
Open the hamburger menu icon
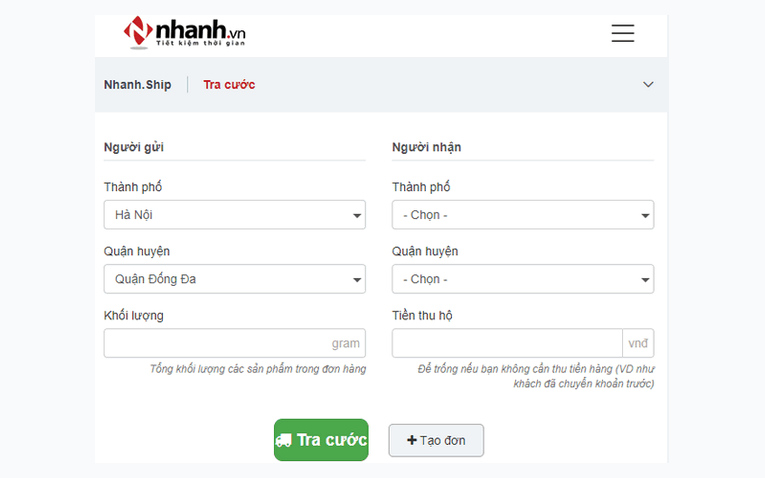[623, 33]
